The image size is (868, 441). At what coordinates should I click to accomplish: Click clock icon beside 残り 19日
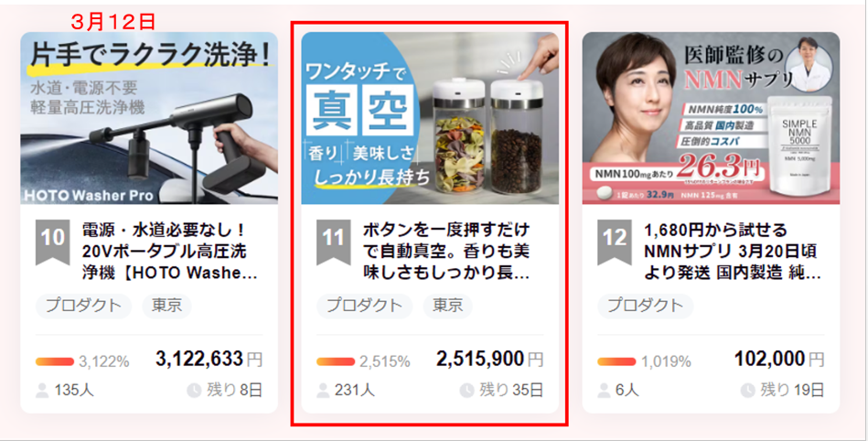[x=747, y=390]
